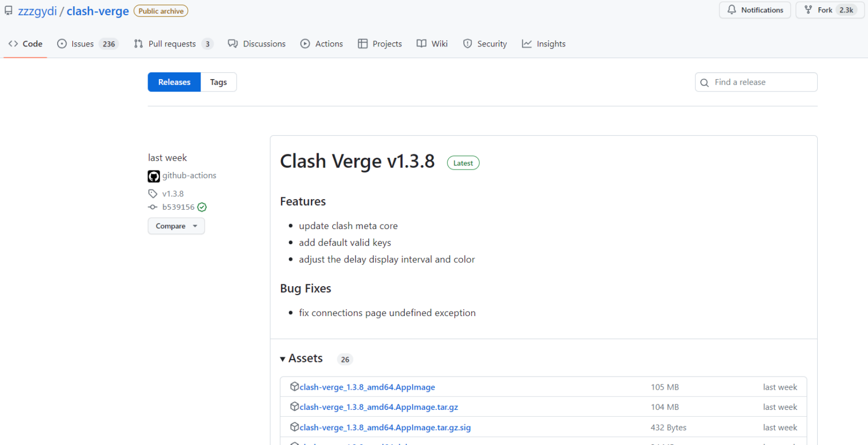Screen dimensions: 868x445
Task: Go to the zzzgydi owner profile
Action: pos(37,11)
